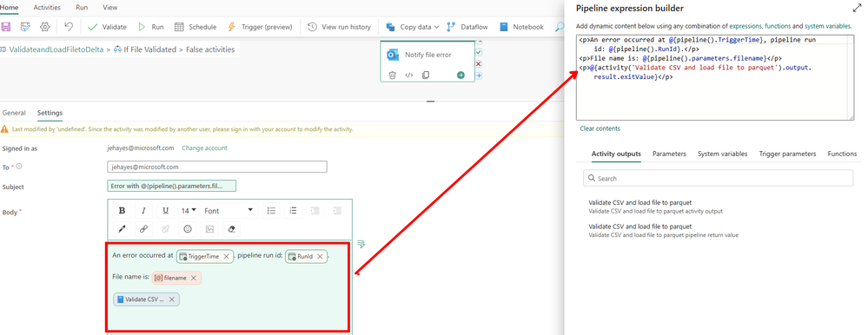This screenshot has width=868, height=335.
Task: Open the emoji picker
Action: coord(188,228)
